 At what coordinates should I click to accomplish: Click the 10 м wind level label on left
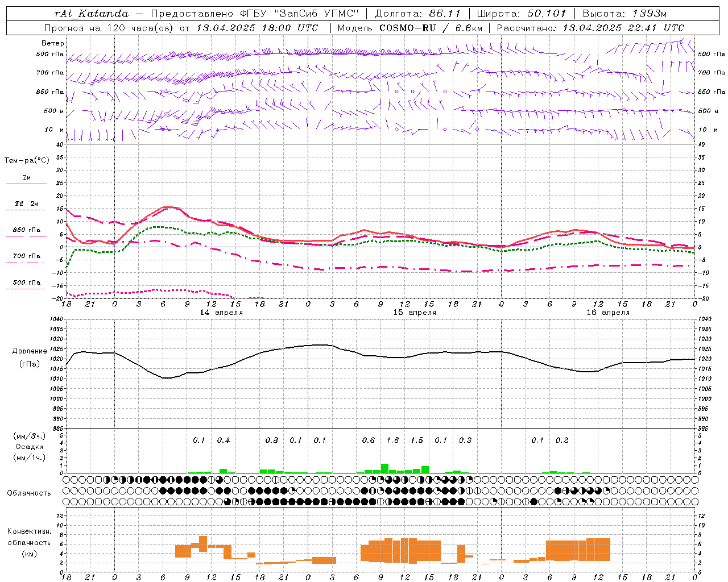point(55,130)
